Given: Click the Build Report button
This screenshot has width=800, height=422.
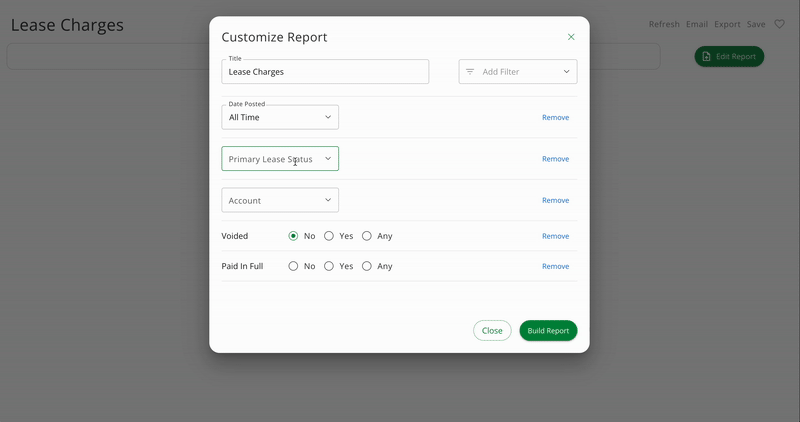Looking at the screenshot, I should click(x=548, y=331).
